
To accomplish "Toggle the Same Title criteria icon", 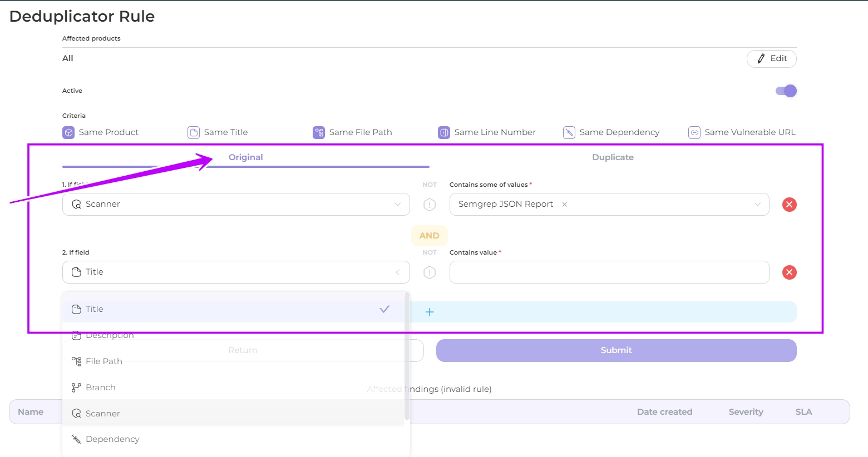I will (194, 132).
